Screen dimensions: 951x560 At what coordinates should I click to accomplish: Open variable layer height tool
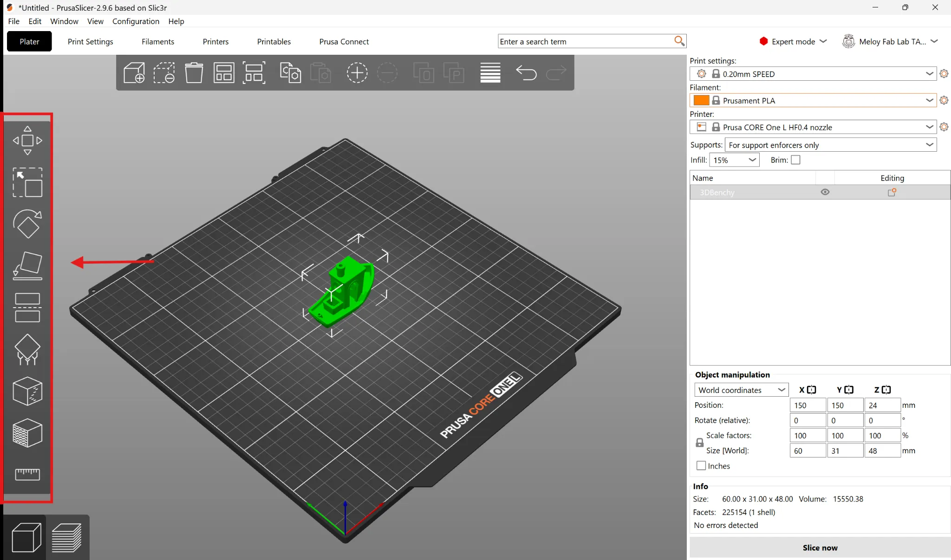[490, 73]
